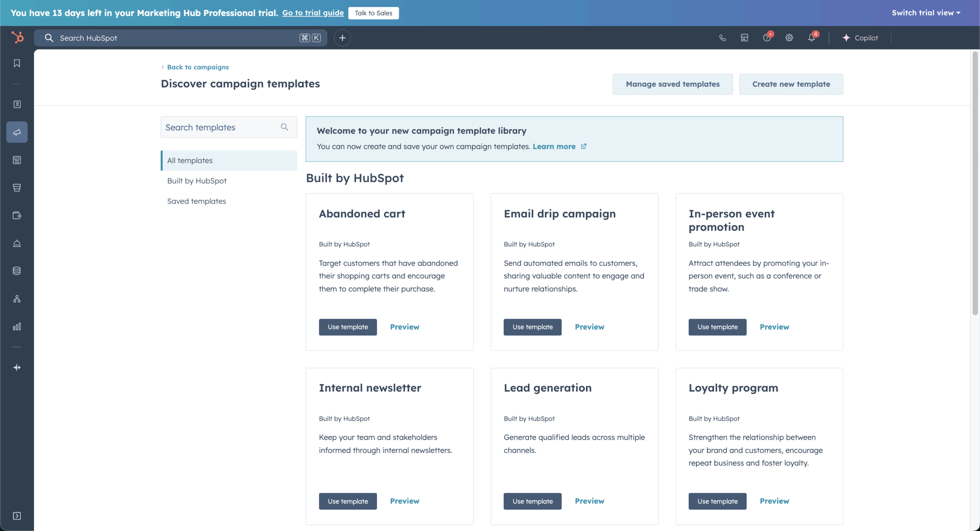Screen dimensions: 980x531
Task: Open the Sales sidebar icon
Action: [x=17, y=187]
